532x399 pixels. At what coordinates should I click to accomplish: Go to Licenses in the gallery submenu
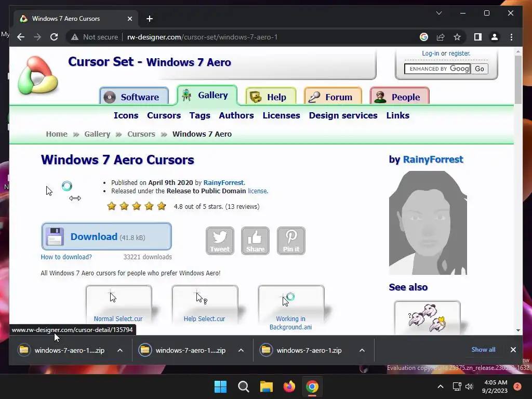(x=281, y=115)
